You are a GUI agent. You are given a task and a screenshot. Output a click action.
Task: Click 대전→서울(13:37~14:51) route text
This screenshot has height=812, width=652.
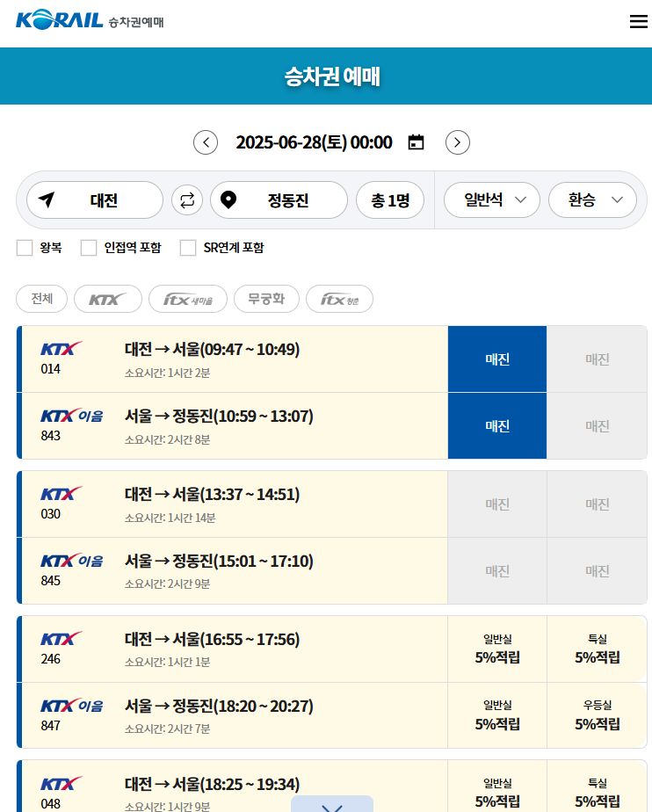(212, 494)
